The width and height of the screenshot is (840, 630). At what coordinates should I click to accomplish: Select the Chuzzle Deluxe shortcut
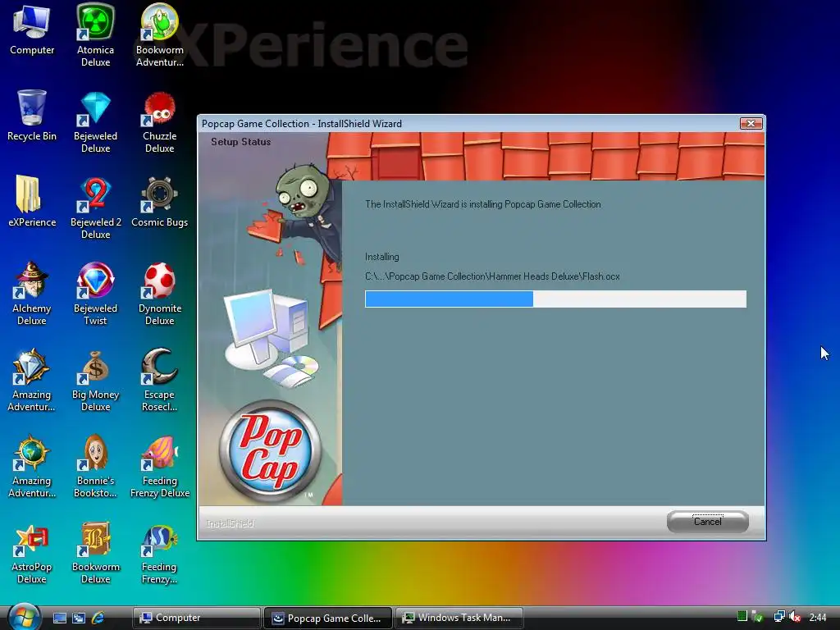point(159,121)
